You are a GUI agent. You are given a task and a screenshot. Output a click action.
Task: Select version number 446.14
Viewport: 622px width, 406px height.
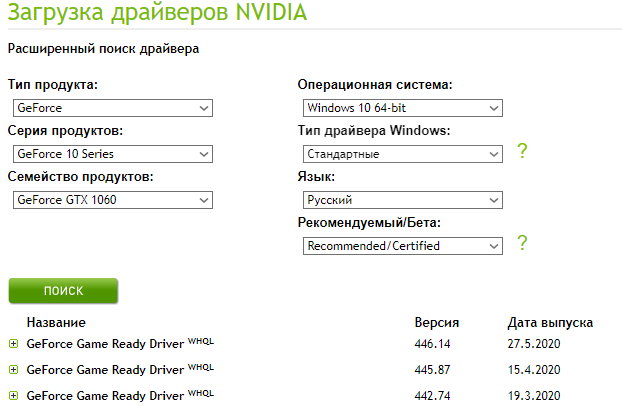click(432, 344)
